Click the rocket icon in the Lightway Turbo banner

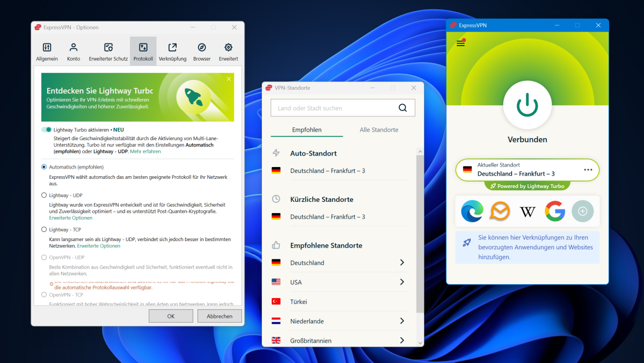(193, 97)
